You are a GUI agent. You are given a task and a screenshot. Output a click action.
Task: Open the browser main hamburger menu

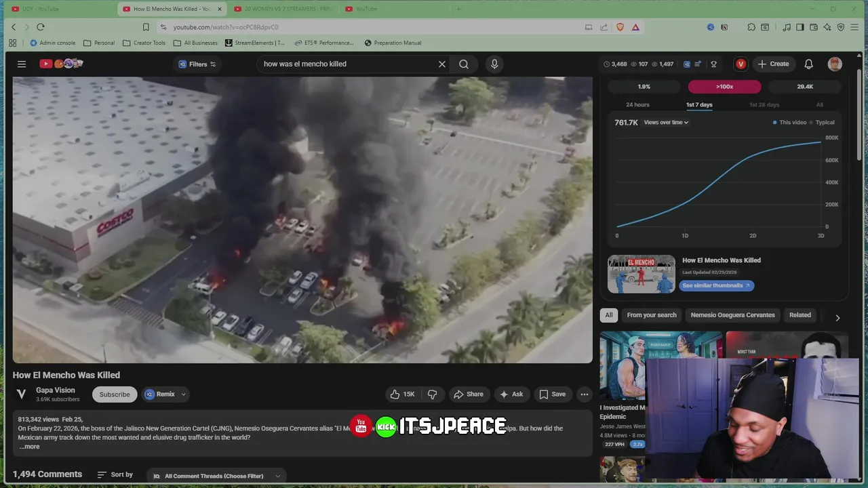[855, 27]
